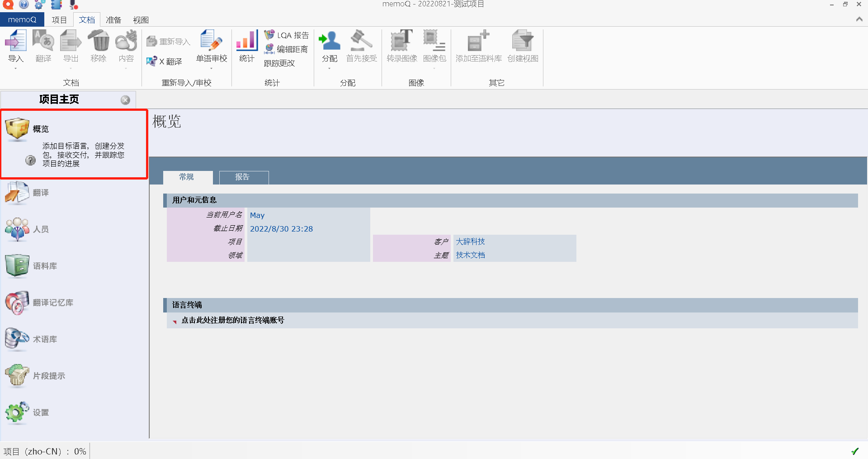868x459 pixels.
Task: Click the gears options icon in title bar
Action: coord(40,4)
